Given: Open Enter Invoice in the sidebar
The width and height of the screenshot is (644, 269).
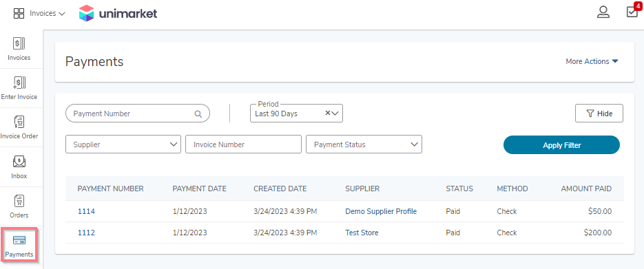Looking at the screenshot, I should click(19, 88).
